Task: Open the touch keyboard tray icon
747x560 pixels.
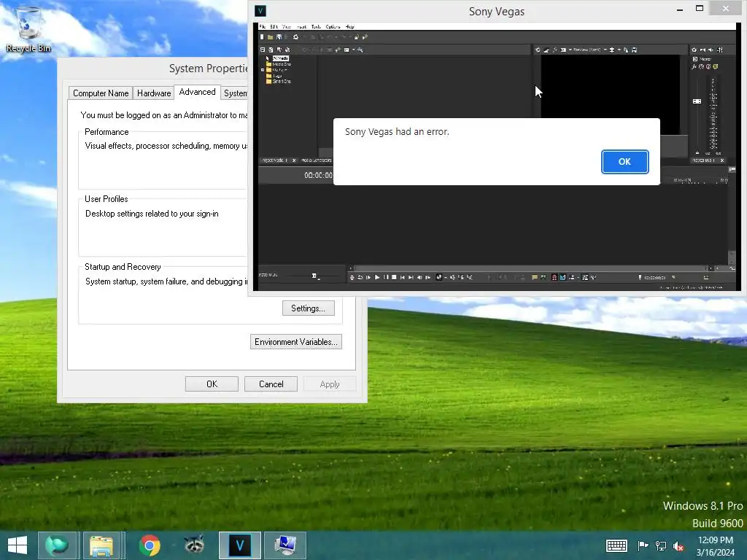Action: tap(616, 545)
